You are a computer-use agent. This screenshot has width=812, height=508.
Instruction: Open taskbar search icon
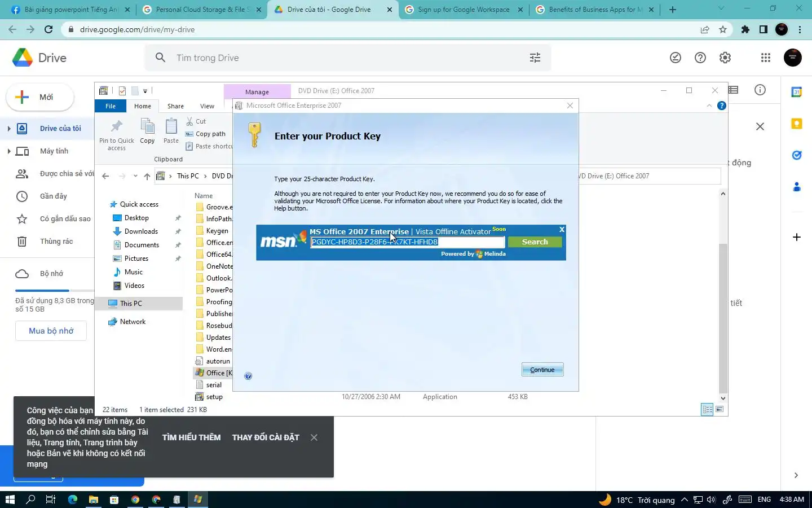click(x=30, y=500)
